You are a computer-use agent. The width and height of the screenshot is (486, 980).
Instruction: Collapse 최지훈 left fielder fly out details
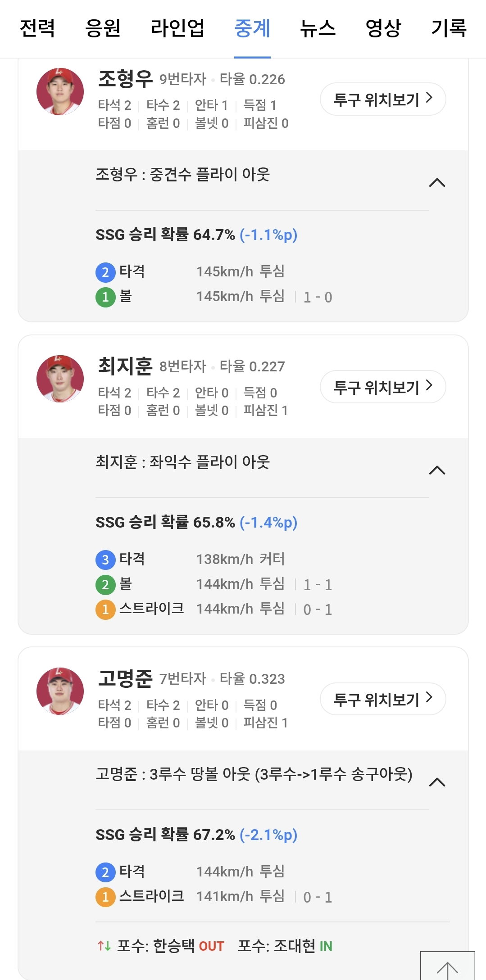437,470
